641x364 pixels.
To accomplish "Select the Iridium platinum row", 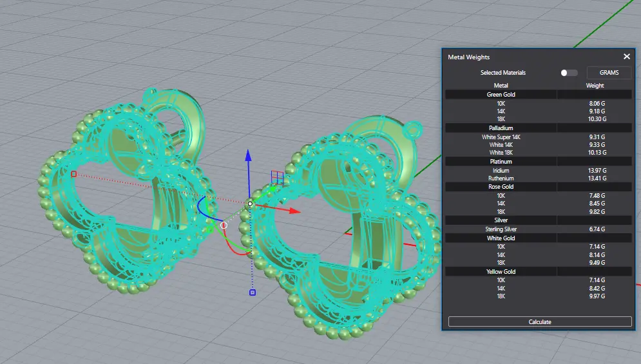I will [x=501, y=170].
